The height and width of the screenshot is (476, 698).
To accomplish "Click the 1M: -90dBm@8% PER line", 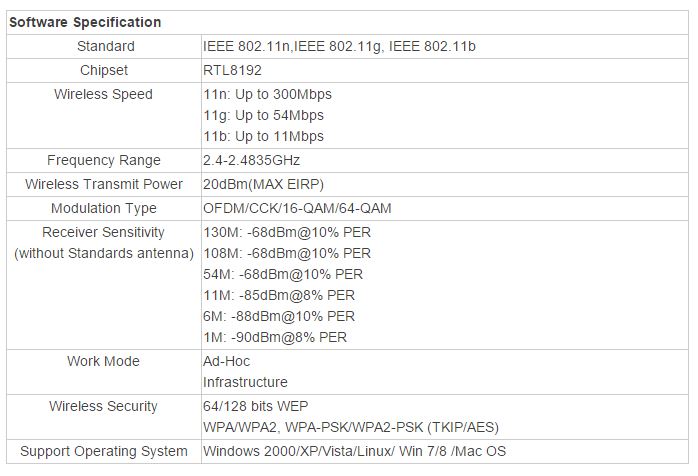I will (275, 337).
